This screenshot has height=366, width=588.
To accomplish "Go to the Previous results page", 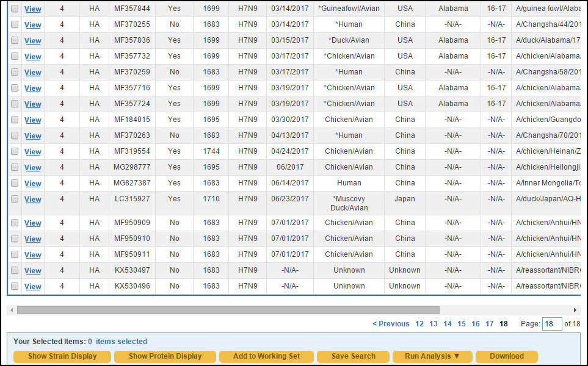I will click(x=391, y=324).
